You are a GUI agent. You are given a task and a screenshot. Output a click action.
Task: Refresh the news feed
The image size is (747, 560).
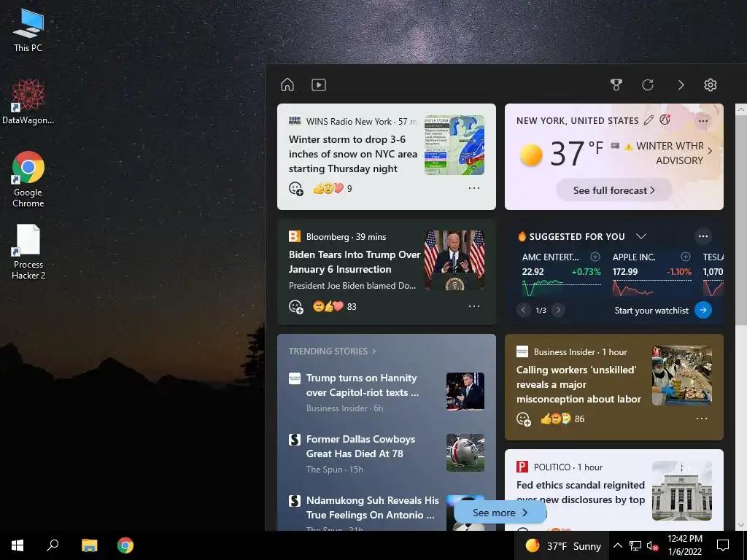(x=648, y=85)
